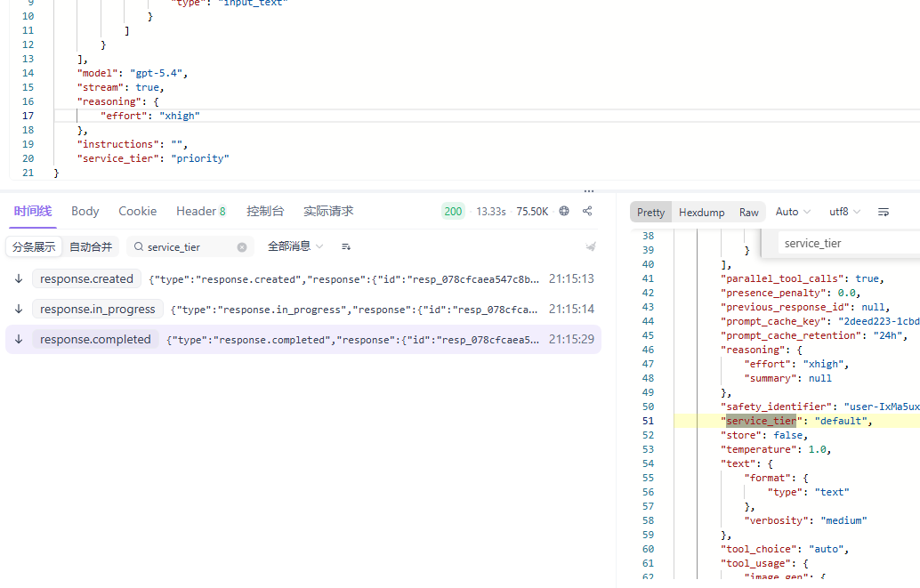Switch to the Body tab
This screenshot has width=920, height=588.
85,211
